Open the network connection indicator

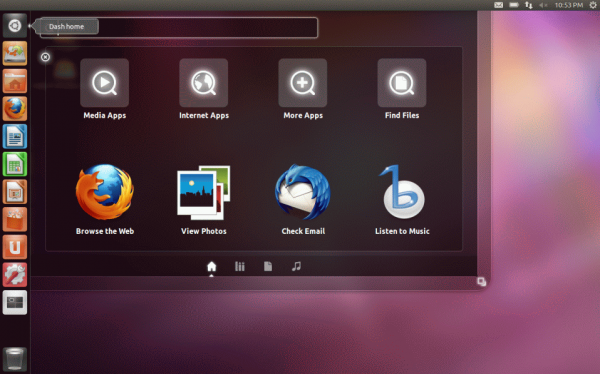tap(529, 5)
